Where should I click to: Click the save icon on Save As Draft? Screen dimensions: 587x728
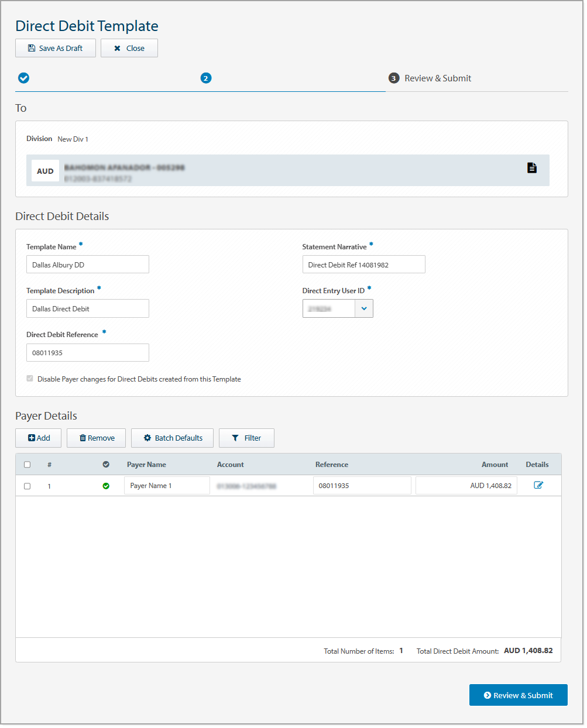[31, 47]
